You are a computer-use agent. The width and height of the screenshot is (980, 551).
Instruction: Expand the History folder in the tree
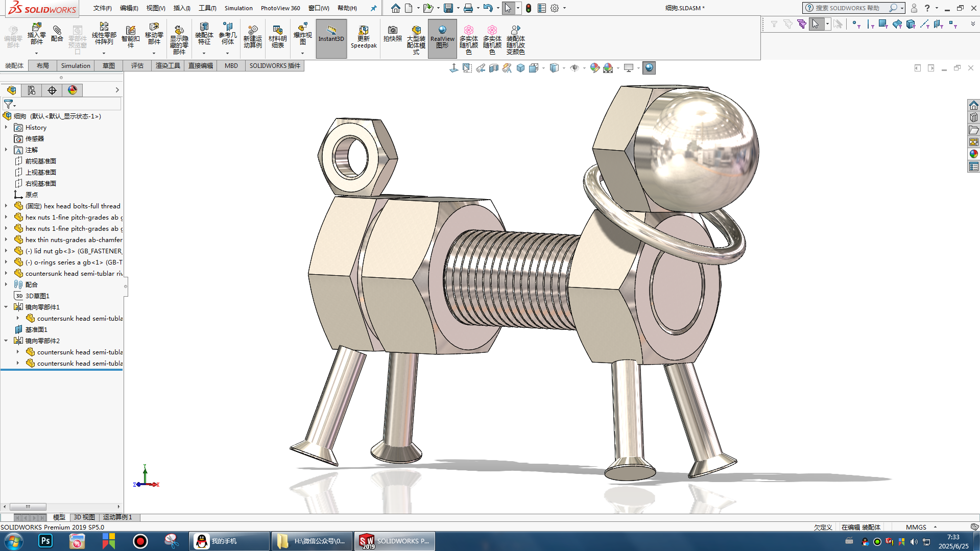point(6,127)
